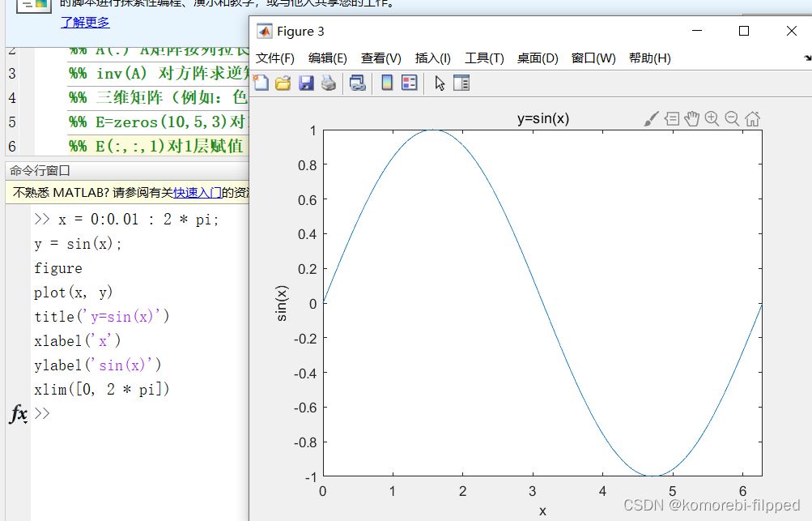Activate the pan hand tool
The width and height of the screenshot is (812, 521).
(x=691, y=119)
